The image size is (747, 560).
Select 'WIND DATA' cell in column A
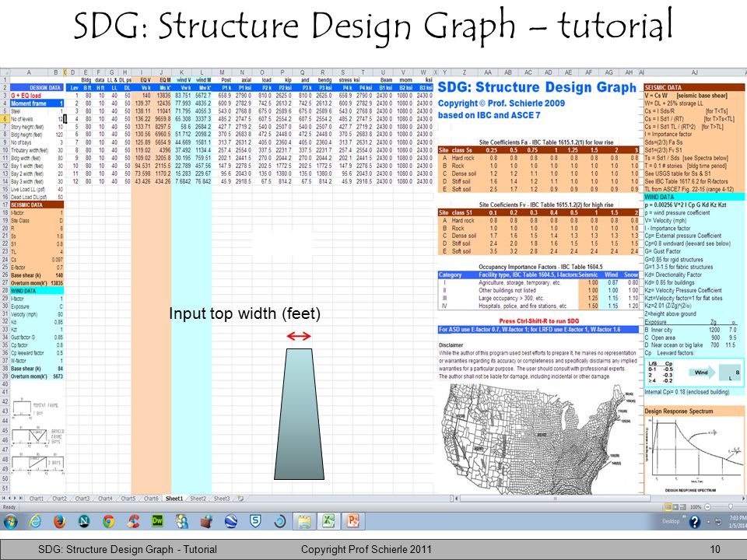[x=37, y=290]
